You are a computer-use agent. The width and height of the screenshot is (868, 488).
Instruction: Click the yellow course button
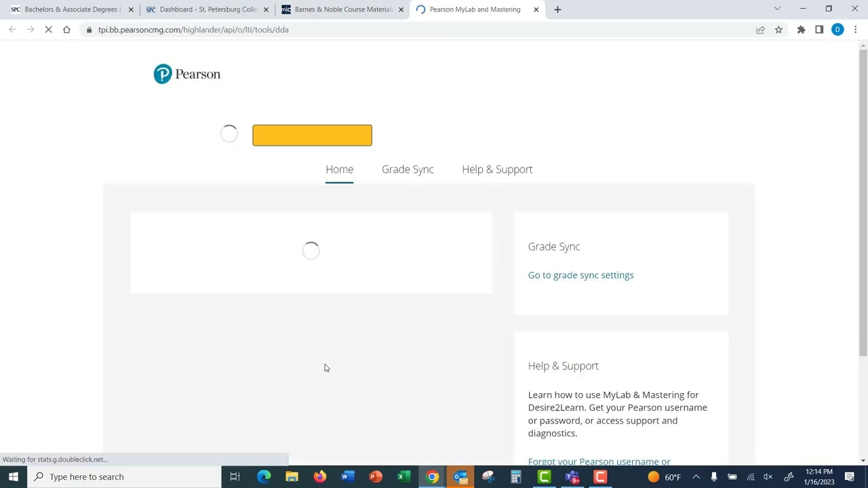point(312,135)
